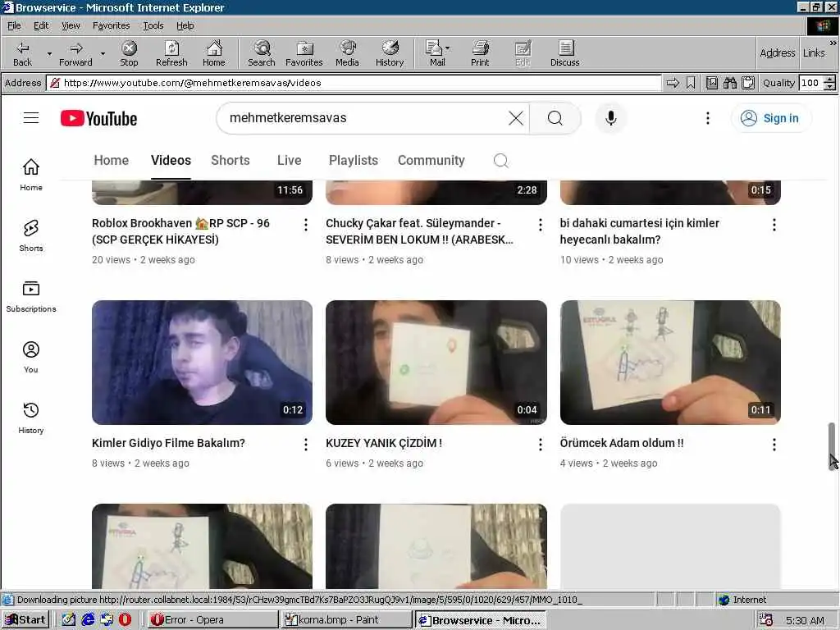Open Forward button history dropdown arrow
This screenshot has height=630, width=840.
[103, 53]
